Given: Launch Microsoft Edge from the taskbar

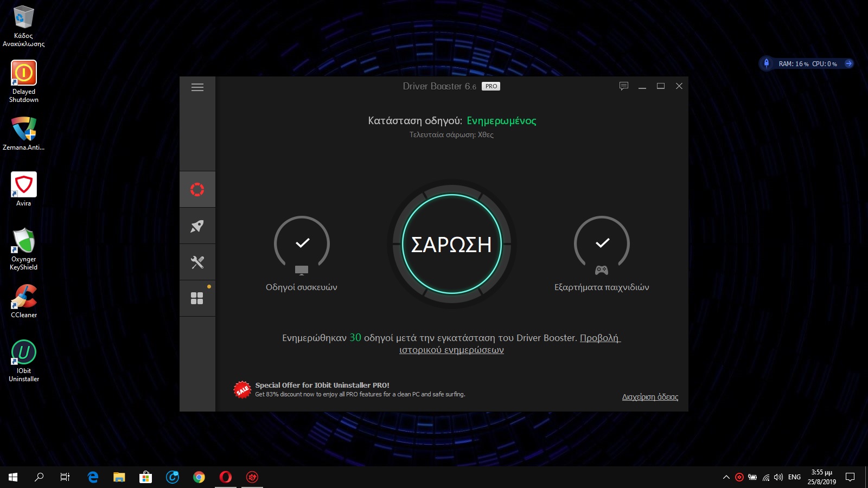Looking at the screenshot, I should 93,477.
